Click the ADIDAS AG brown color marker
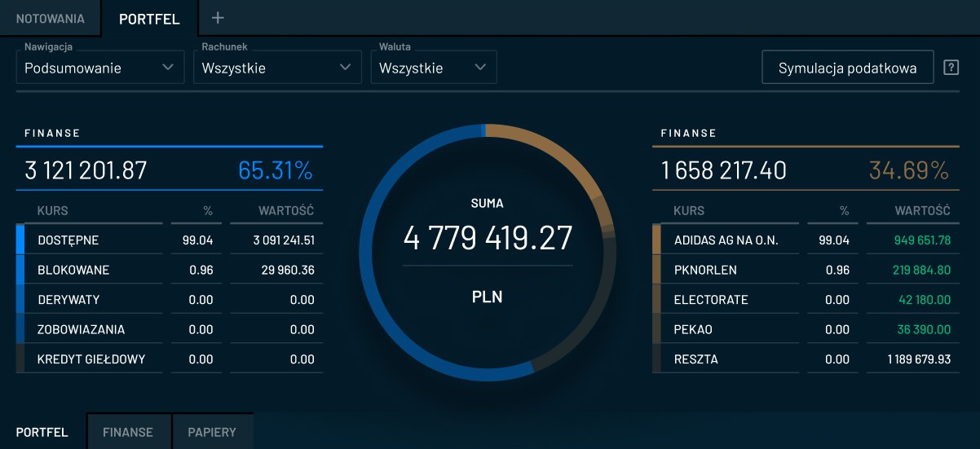The height and width of the screenshot is (449, 980). 656,240
